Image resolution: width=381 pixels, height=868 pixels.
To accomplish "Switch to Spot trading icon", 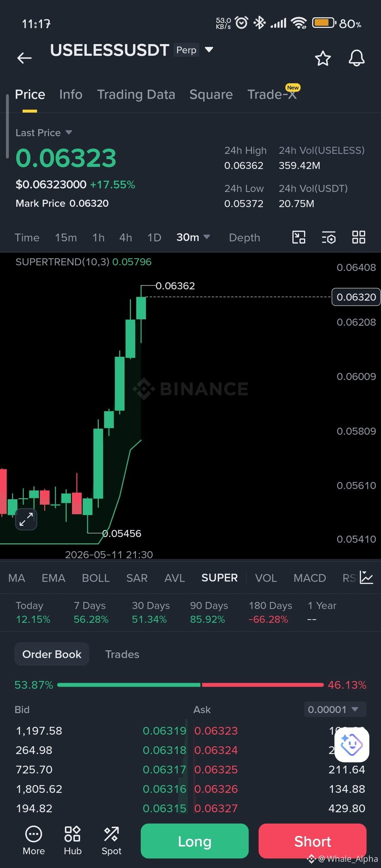I will click(x=111, y=841).
